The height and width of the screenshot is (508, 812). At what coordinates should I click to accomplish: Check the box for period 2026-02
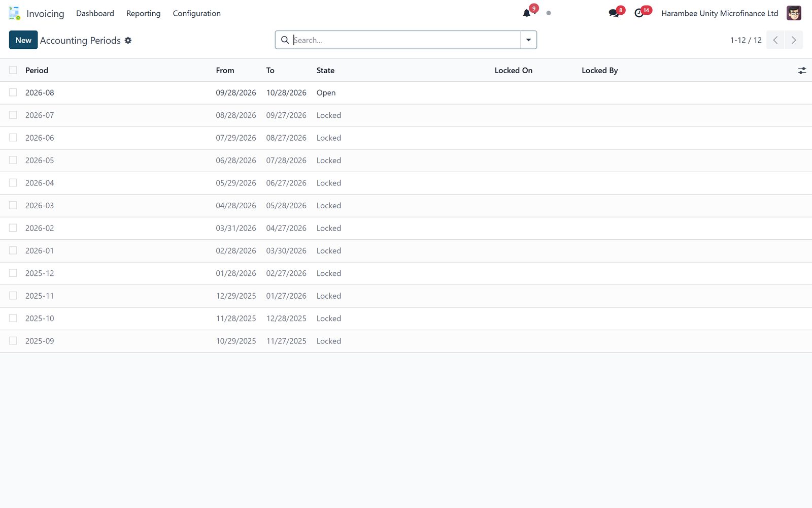click(13, 228)
